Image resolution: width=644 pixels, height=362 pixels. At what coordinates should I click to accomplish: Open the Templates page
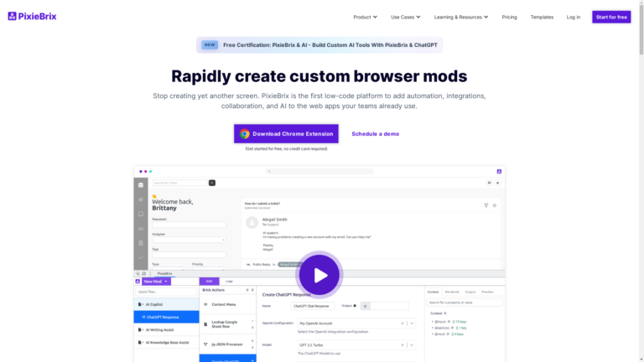tap(542, 17)
